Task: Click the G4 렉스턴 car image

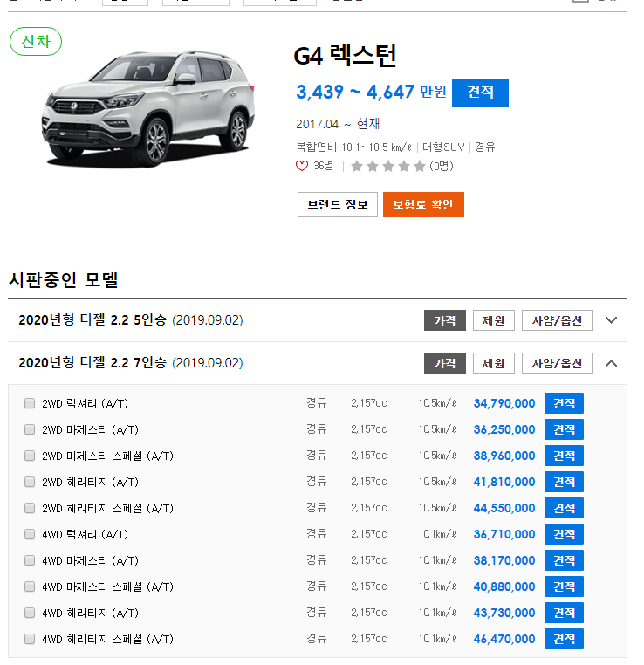Action: (148, 108)
